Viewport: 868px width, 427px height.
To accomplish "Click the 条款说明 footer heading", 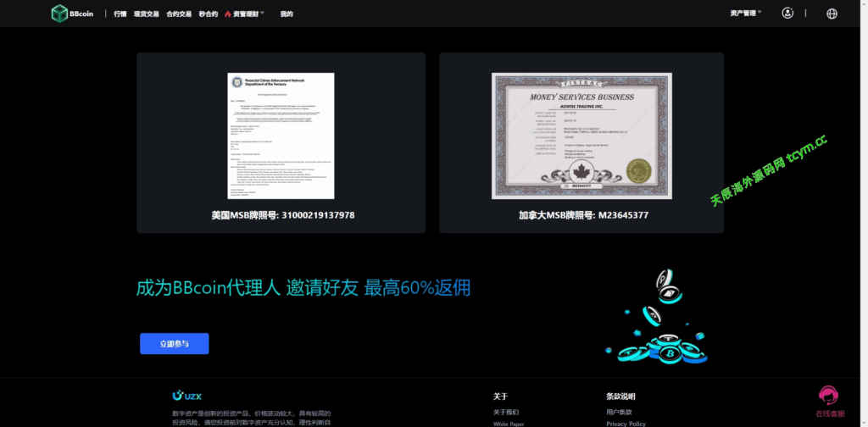I will 620,396.
